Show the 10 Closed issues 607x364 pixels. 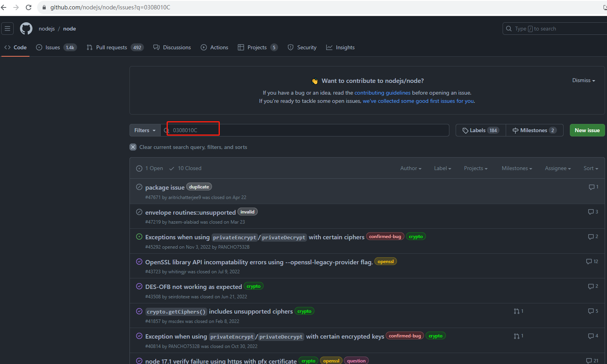(x=185, y=168)
